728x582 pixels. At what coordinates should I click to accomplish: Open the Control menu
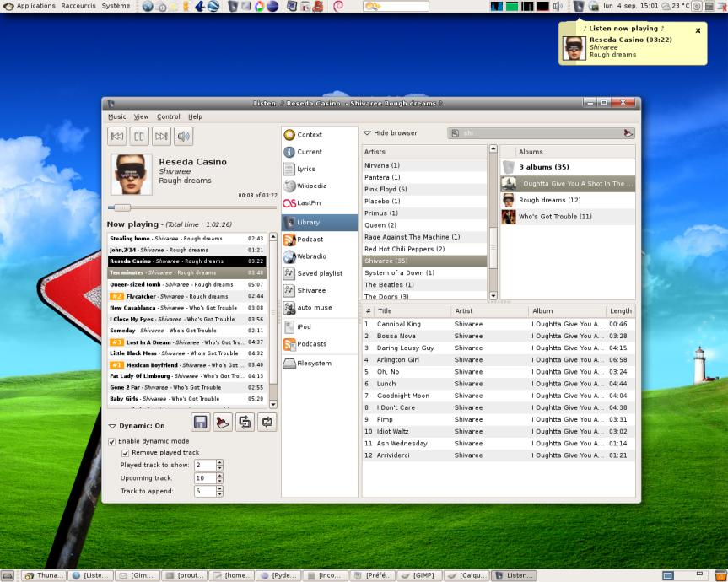point(168,117)
